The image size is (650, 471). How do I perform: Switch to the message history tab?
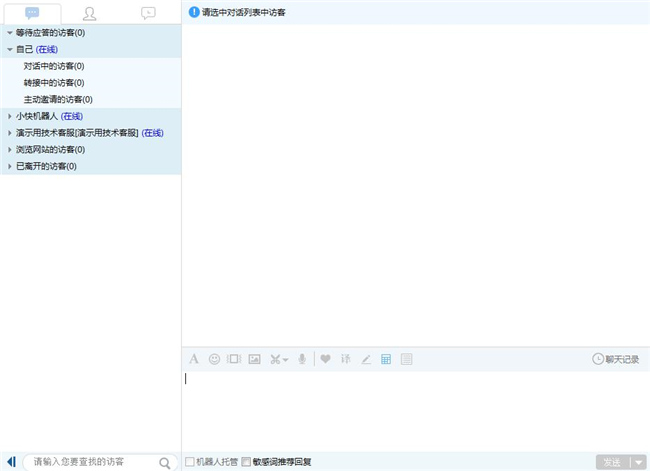click(148, 13)
